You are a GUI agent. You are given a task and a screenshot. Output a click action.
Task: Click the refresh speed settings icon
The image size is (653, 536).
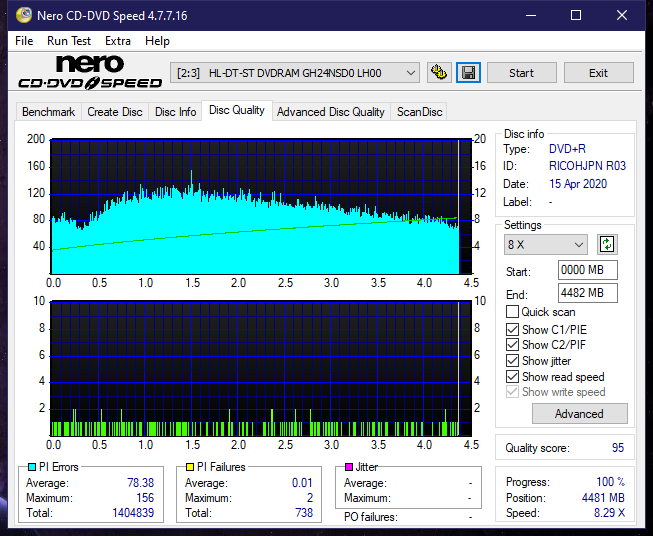(607, 244)
